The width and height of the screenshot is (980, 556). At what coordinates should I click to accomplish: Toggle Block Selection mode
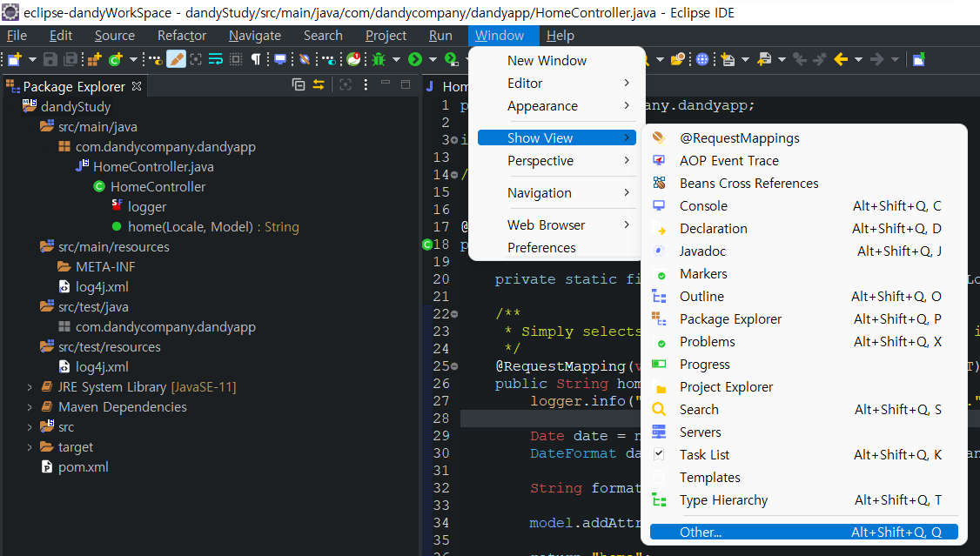coord(236,59)
